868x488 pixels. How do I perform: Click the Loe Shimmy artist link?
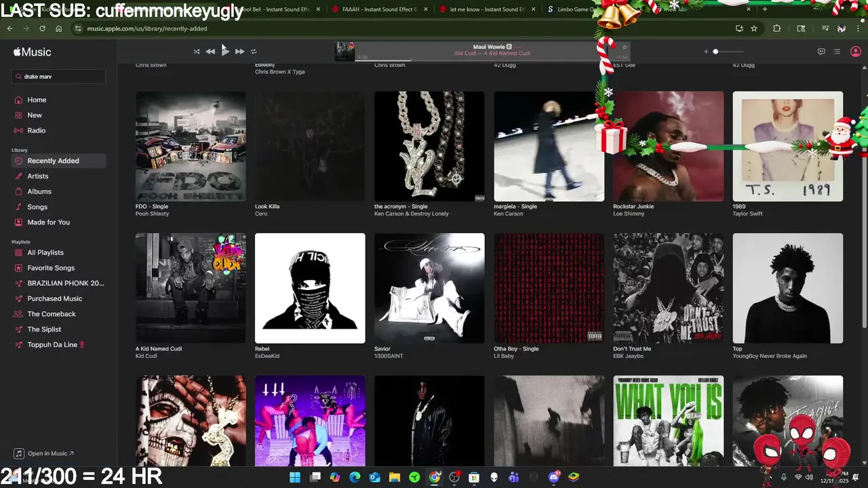pos(629,213)
